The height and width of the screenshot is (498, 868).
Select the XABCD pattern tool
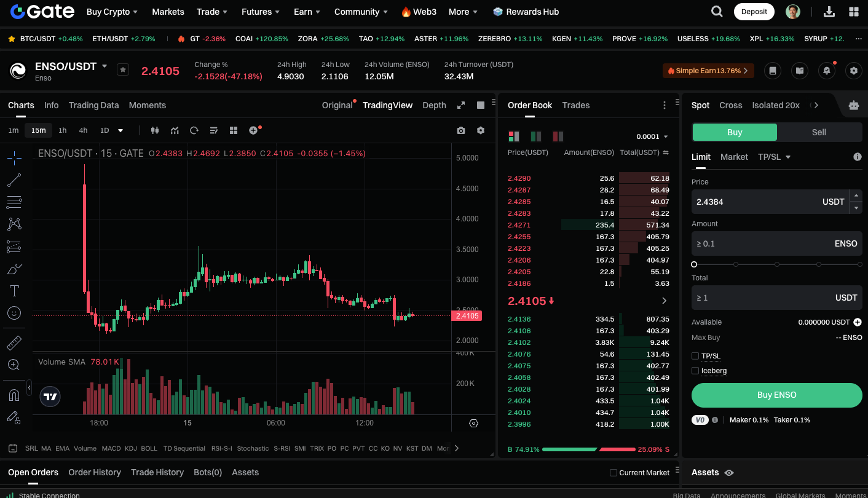[14, 224]
